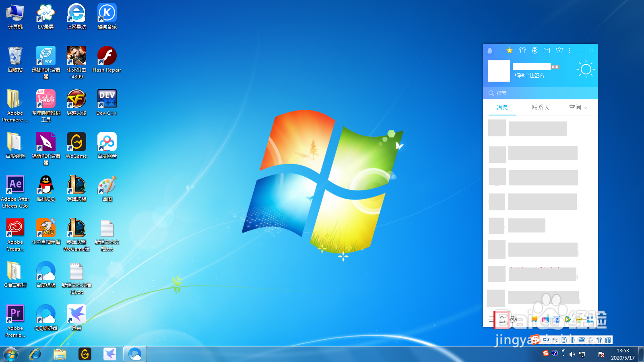Open QQ Zone star icon in QQ header

point(510,50)
